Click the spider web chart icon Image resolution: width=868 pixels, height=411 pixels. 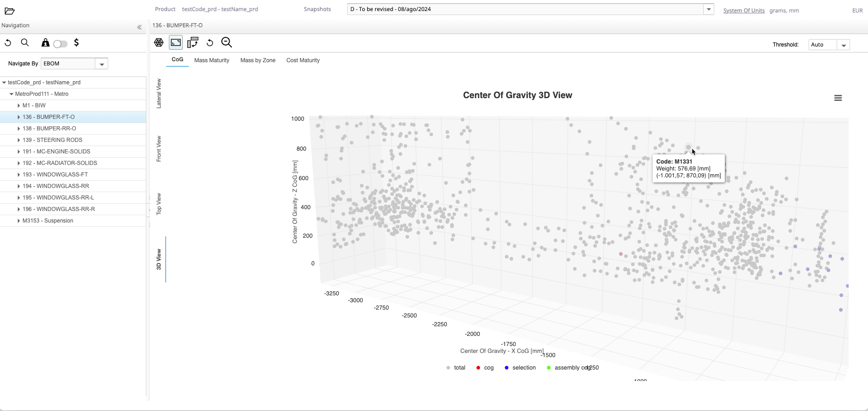(x=159, y=42)
